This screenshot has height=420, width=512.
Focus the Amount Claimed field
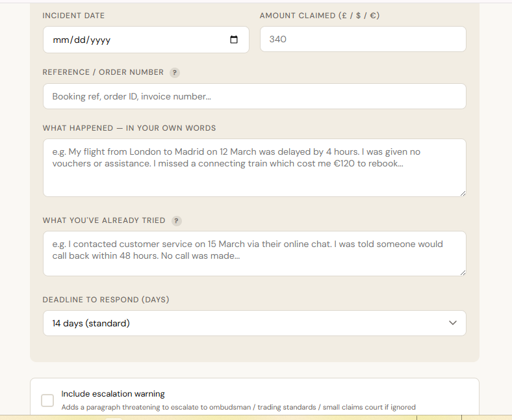pos(363,39)
